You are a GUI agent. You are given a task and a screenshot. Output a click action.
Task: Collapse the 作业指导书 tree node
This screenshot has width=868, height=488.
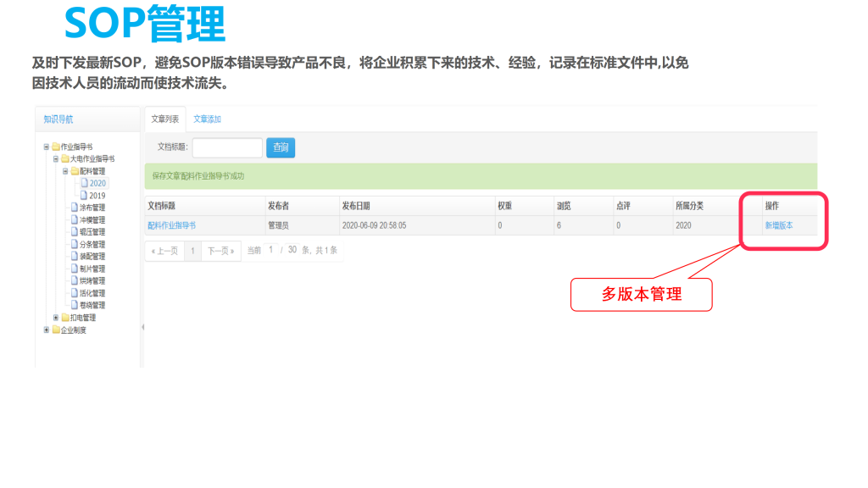(x=47, y=147)
